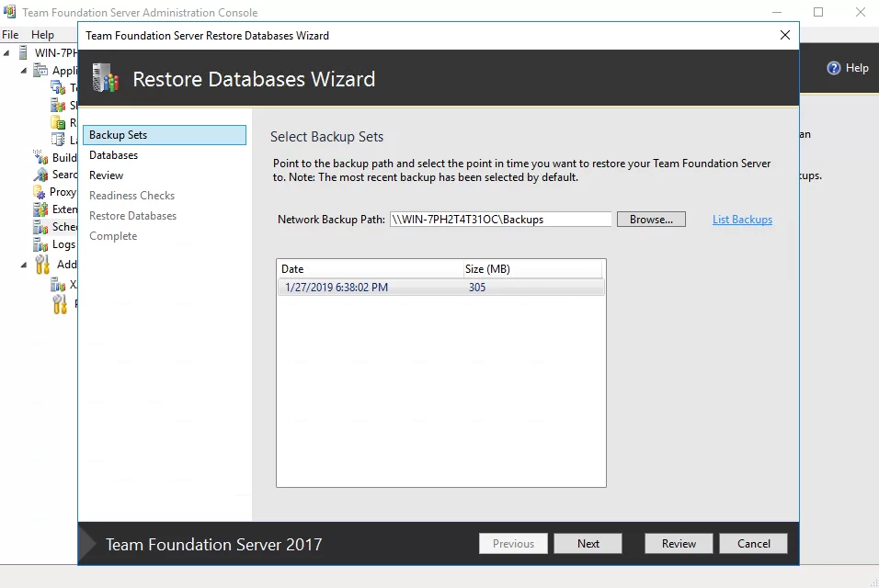879x588 pixels.
Task: Click the WIN-7PH server node icon in console tree
Action: coord(23,52)
